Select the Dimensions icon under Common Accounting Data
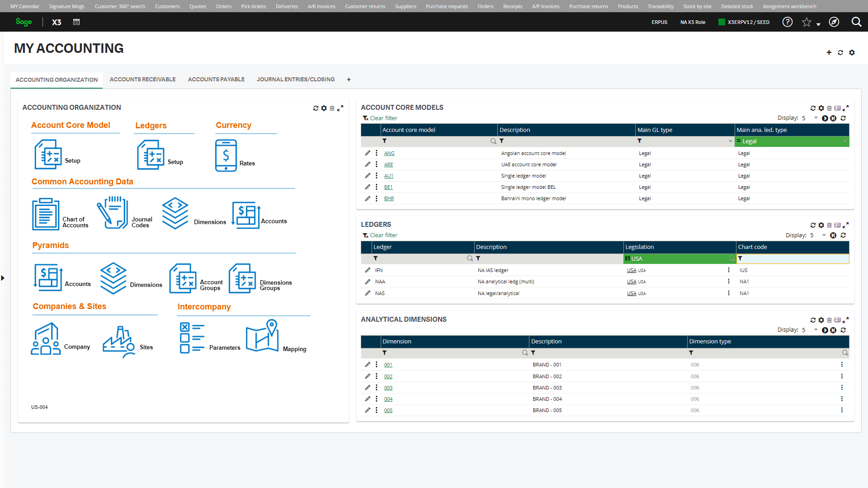This screenshot has width=868, height=488. click(x=175, y=212)
